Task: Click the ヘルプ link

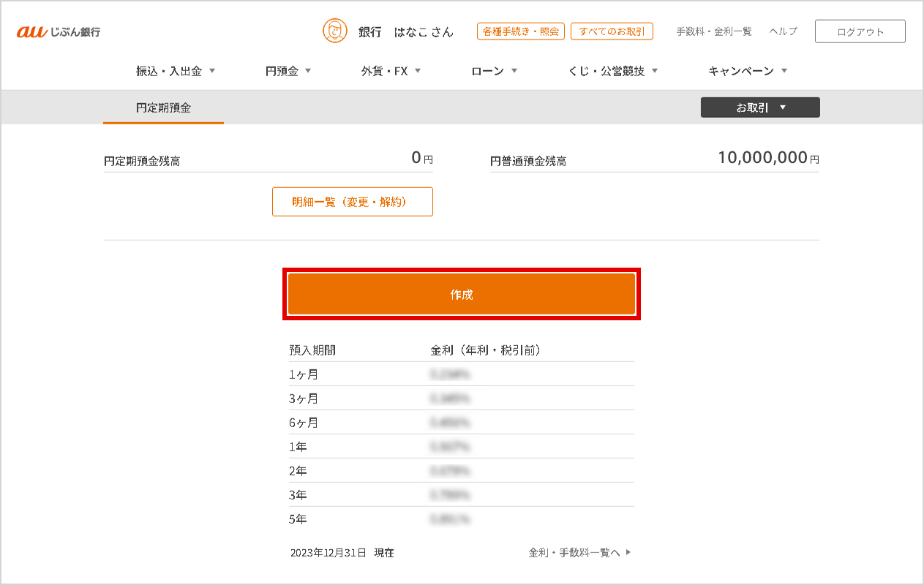Action: tap(783, 31)
